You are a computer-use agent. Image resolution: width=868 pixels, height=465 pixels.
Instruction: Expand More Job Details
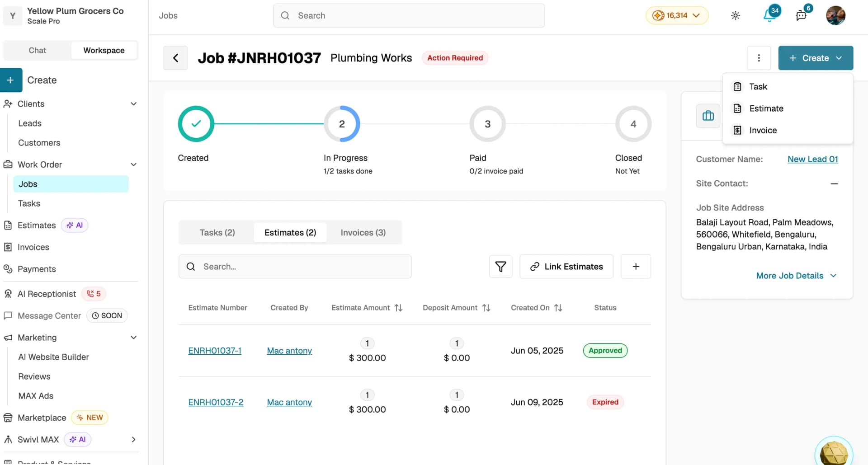796,276
